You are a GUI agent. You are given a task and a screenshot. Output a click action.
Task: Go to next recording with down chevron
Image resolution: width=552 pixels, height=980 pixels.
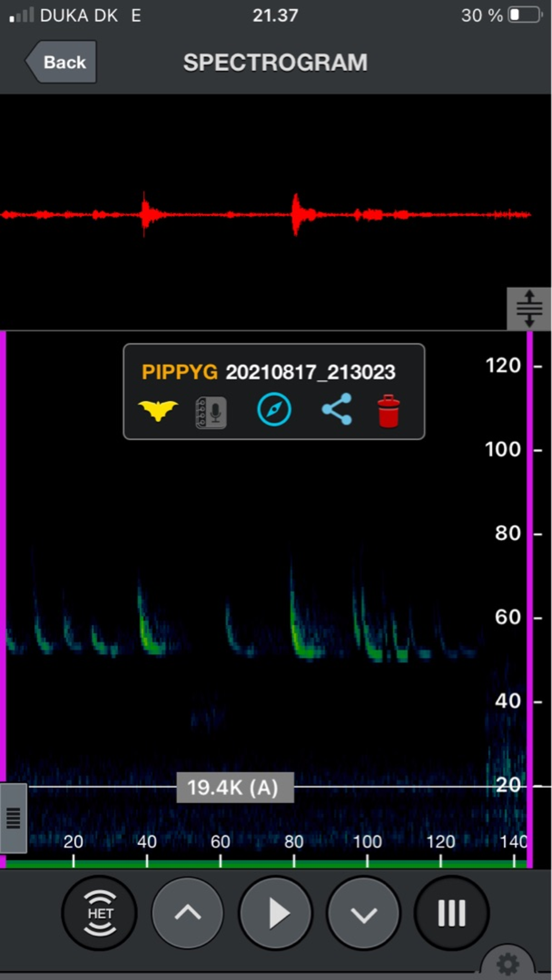(x=363, y=914)
